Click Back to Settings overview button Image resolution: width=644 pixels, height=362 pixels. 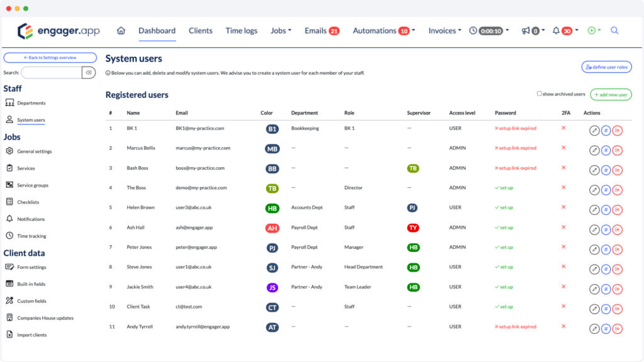[x=50, y=57]
